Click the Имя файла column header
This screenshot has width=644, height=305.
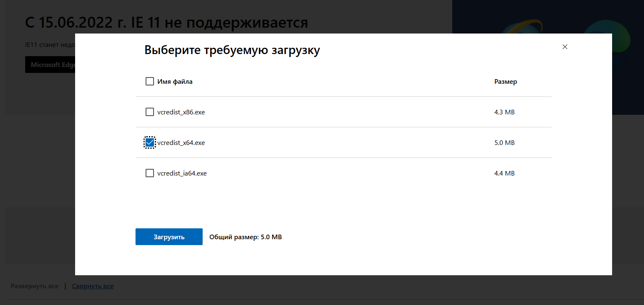pyautogui.click(x=175, y=82)
